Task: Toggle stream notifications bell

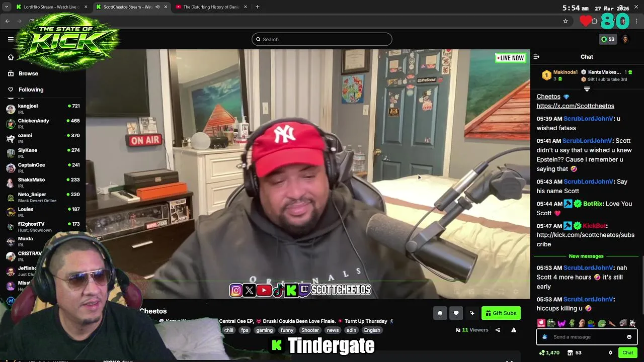Action: point(440,313)
